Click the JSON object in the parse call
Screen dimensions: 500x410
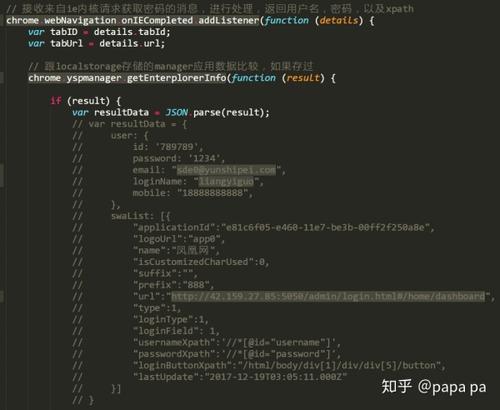click(177, 112)
